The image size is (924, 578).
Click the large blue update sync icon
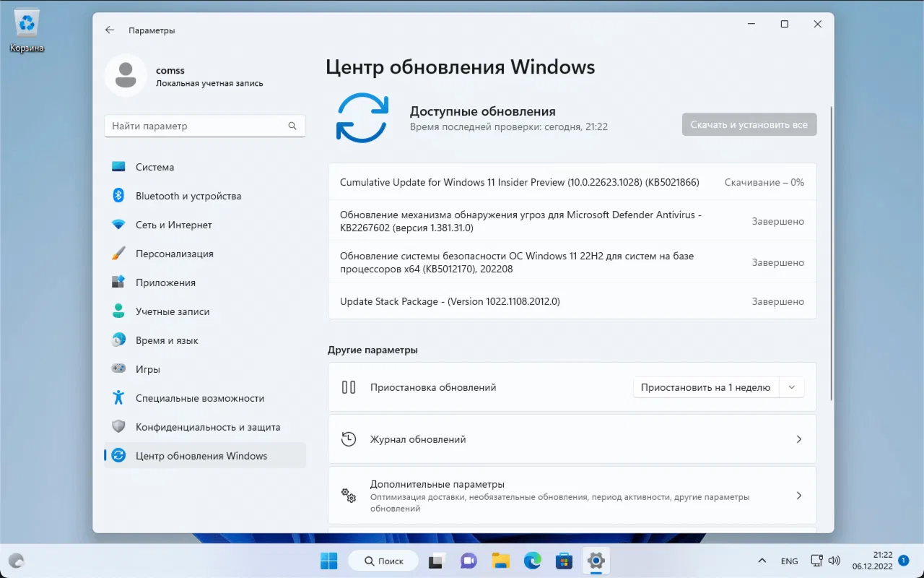(x=362, y=118)
